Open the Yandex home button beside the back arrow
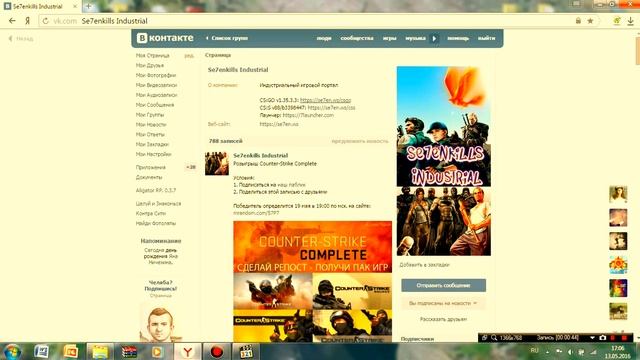640x360 pixels. tap(27, 21)
